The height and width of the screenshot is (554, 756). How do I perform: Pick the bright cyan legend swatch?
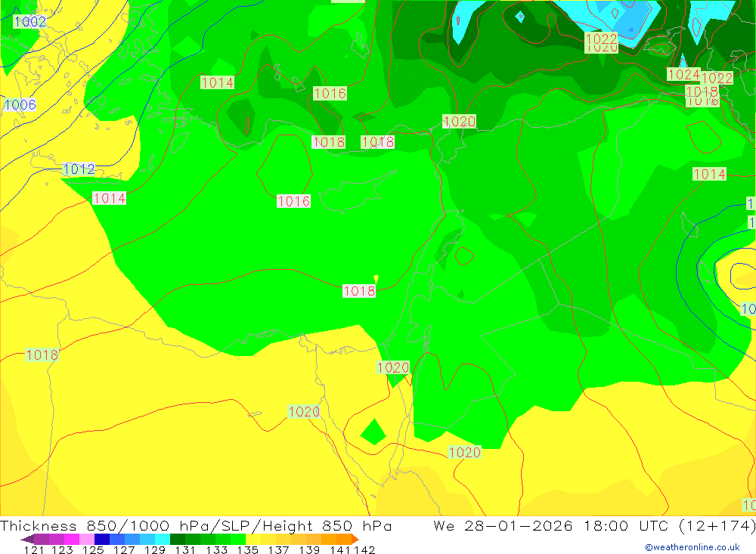(163, 539)
